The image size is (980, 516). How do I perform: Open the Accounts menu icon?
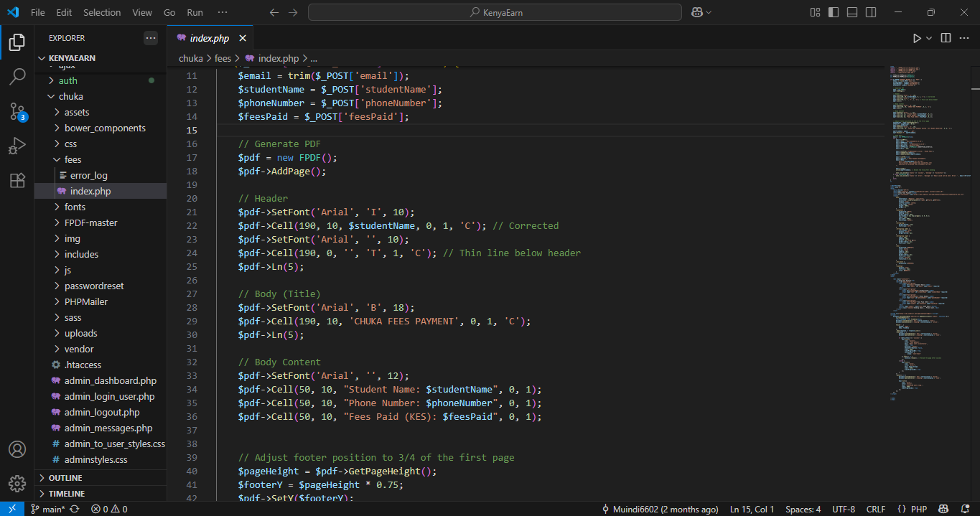[x=17, y=449]
